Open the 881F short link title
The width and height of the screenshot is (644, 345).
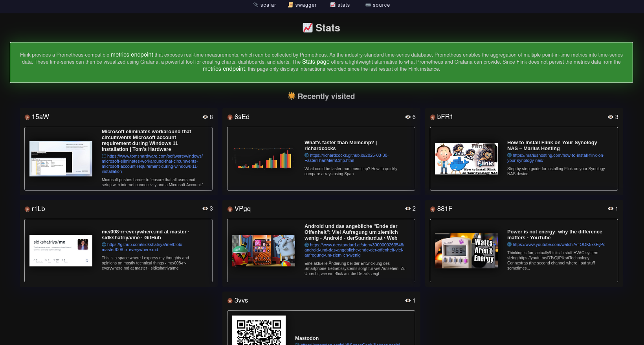click(x=445, y=209)
